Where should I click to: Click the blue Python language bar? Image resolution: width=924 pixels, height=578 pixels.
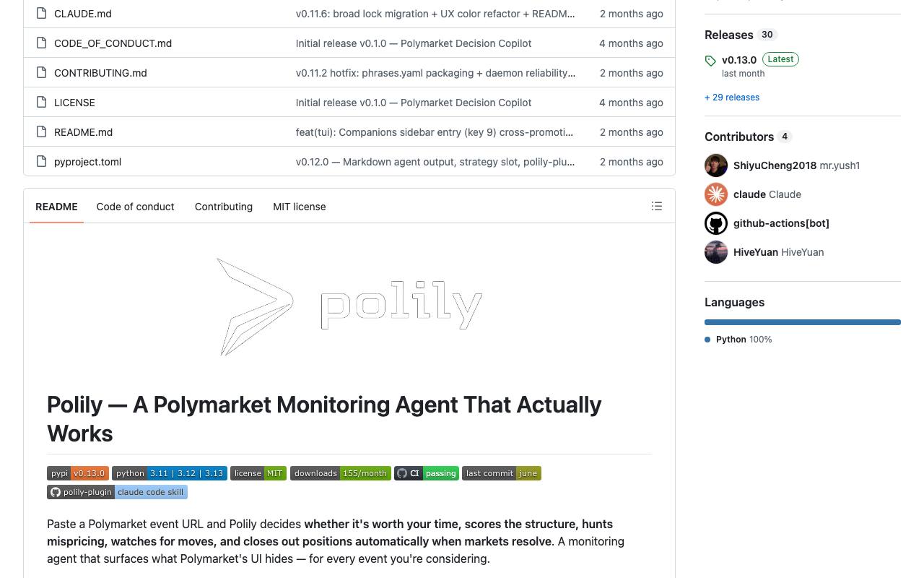pyautogui.click(x=803, y=322)
